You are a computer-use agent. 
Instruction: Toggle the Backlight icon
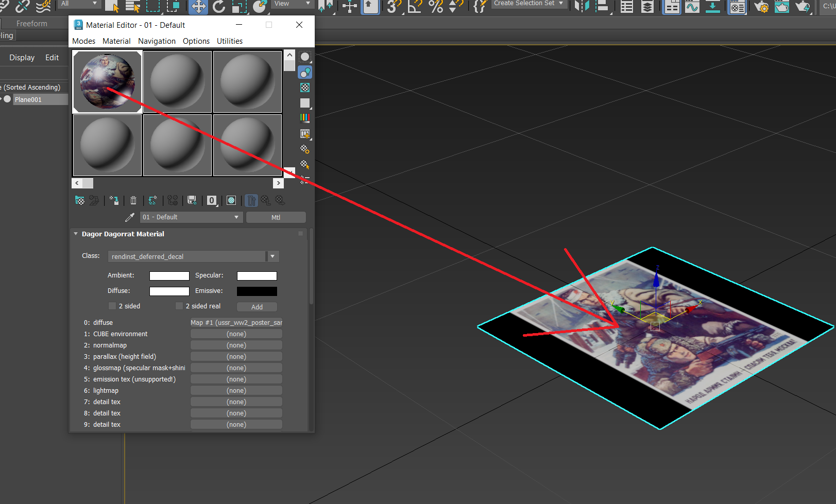[305, 73]
